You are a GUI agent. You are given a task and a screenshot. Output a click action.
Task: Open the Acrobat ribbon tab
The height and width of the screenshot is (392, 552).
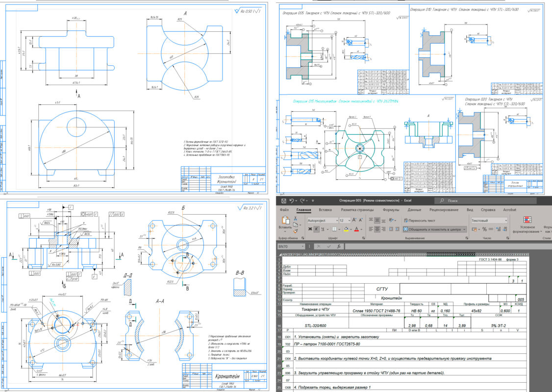point(509,210)
